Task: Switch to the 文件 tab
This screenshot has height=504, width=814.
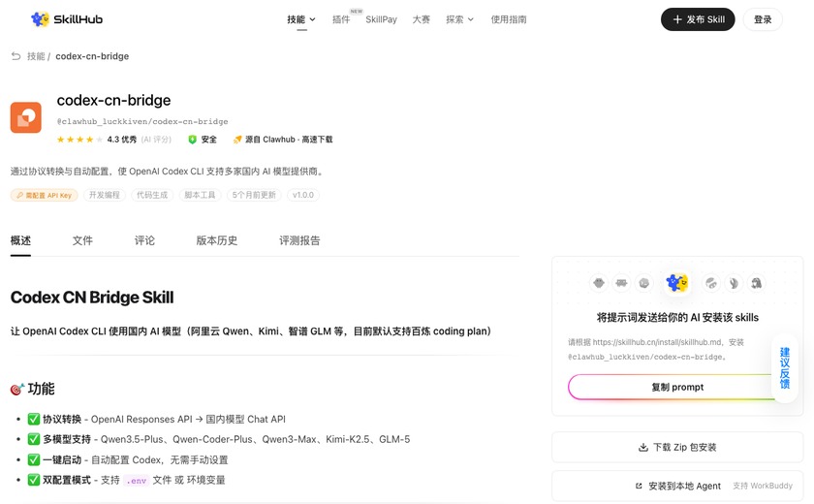Action: (82, 240)
